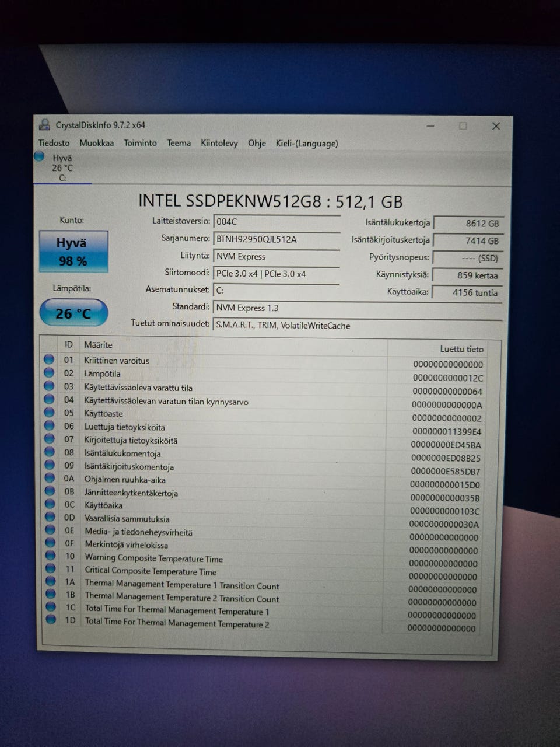Click the status orb for row ID 1B
The height and width of the screenshot is (747, 560).
(x=51, y=595)
